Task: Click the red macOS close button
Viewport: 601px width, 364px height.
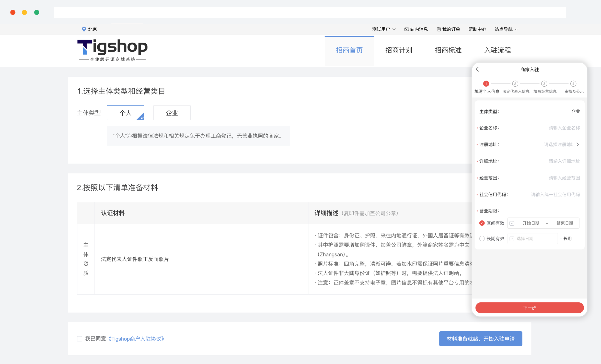Action: pyautogui.click(x=13, y=12)
